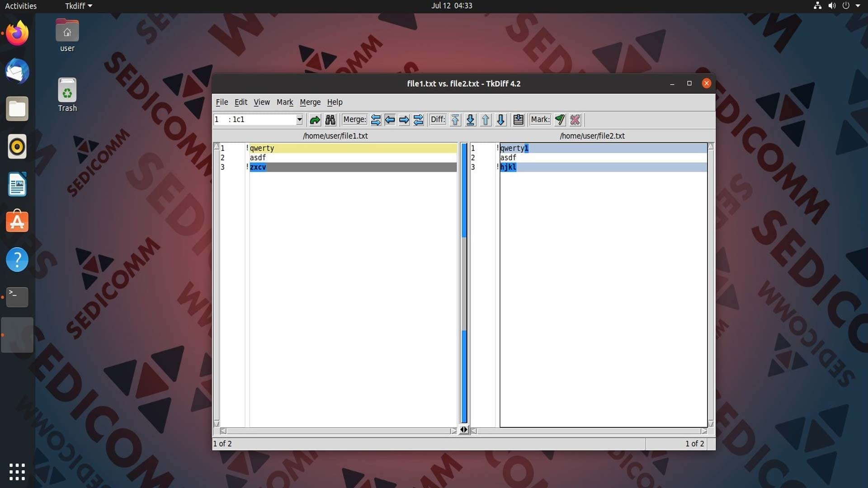This screenshot has width=868, height=488.
Task: Click the green rediff arrow icon
Action: 315,120
